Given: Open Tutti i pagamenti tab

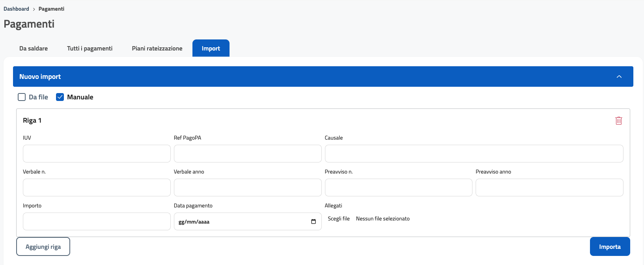Looking at the screenshot, I should tap(90, 49).
